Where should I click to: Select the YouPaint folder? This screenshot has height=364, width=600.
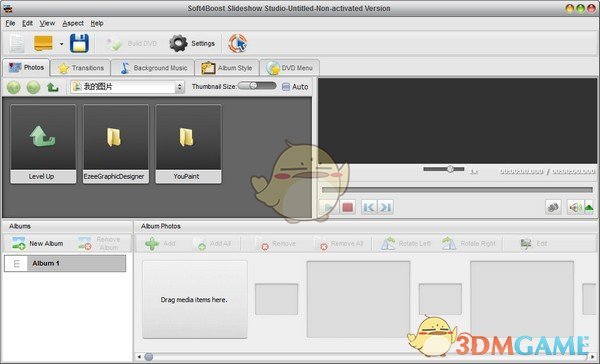[188, 144]
